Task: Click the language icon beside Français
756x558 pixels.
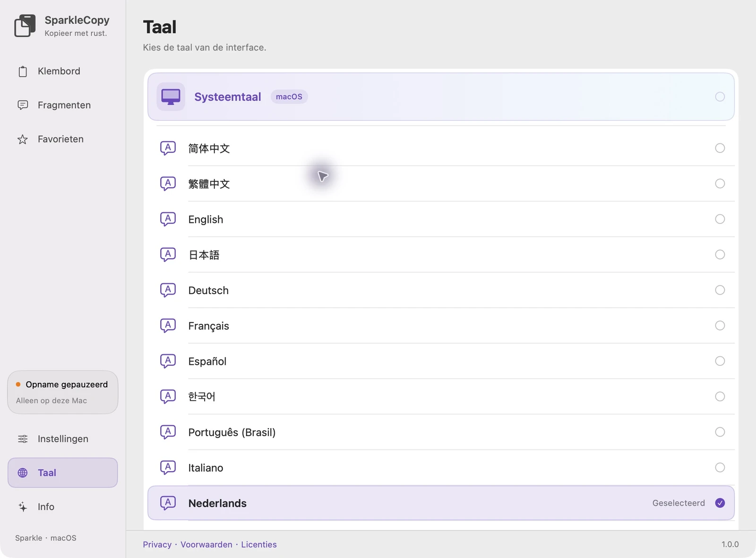Action: (168, 326)
